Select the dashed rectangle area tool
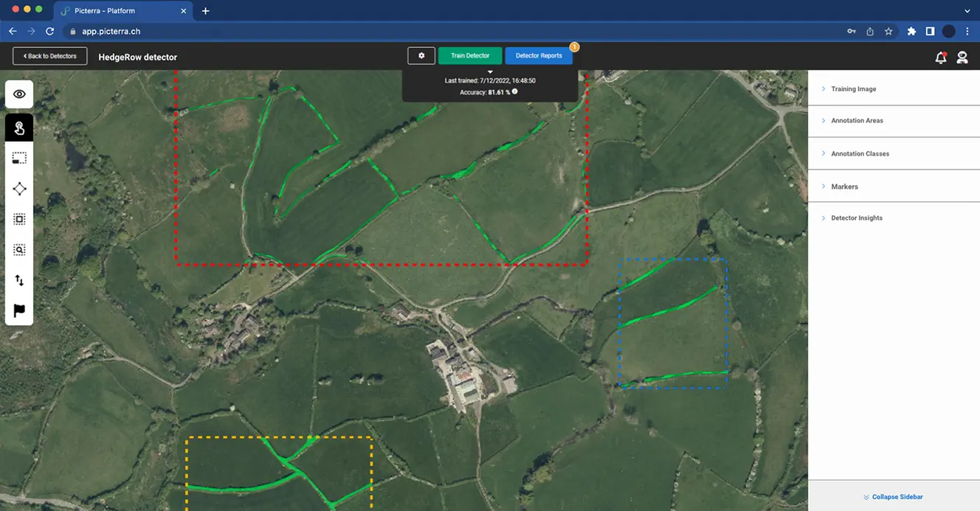This screenshot has height=511, width=980. pos(19,158)
